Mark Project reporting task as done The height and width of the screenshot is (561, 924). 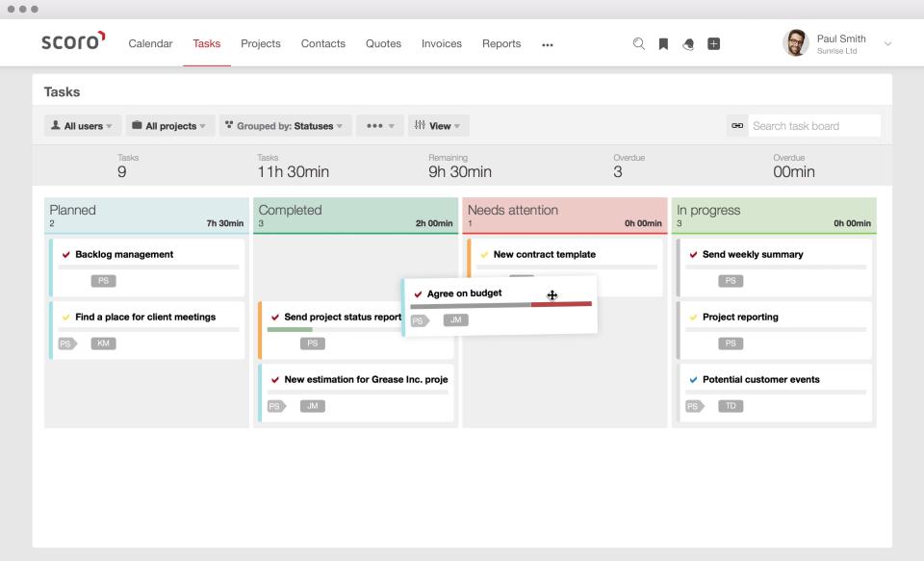pos(693,318)
